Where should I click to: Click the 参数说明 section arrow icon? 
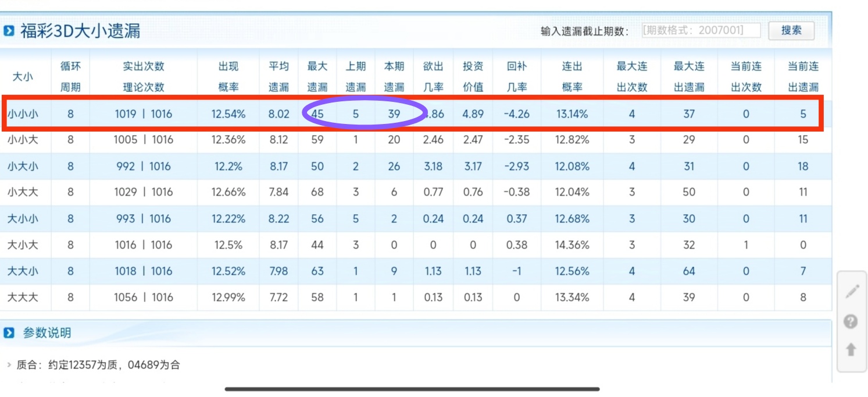(9, 333)
